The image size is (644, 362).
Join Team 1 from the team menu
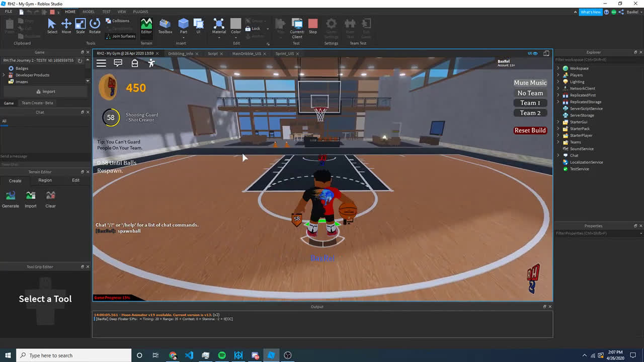pos(530,103)
